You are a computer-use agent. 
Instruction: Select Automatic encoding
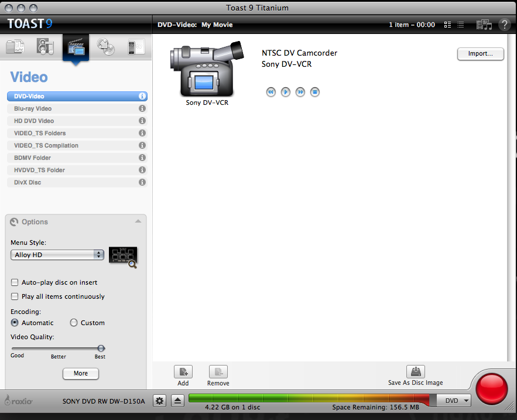pyautogui.click(x=15, y=323)
